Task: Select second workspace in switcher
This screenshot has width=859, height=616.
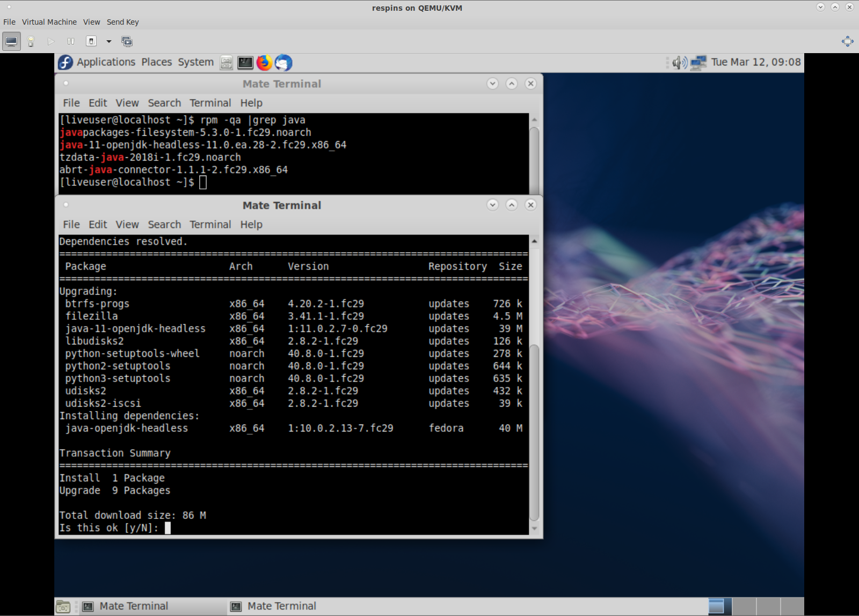Action: (x=744, y=606)
